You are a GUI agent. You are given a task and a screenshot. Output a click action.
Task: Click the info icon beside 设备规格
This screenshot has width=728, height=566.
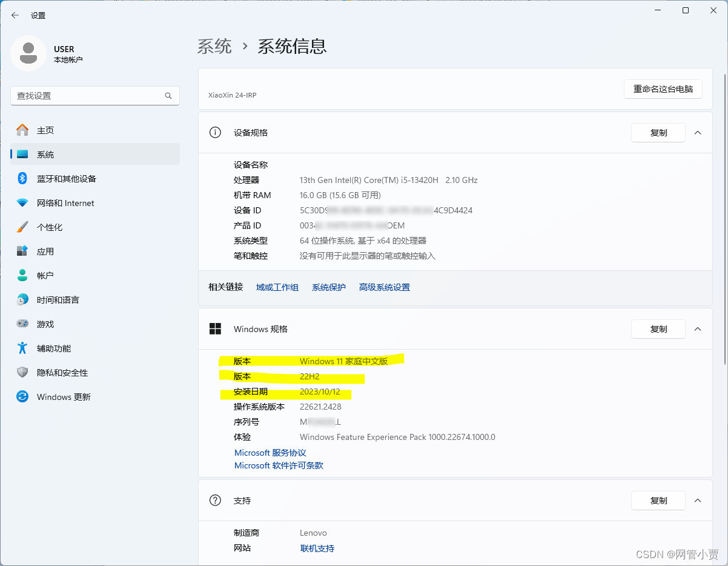[215, 133]
